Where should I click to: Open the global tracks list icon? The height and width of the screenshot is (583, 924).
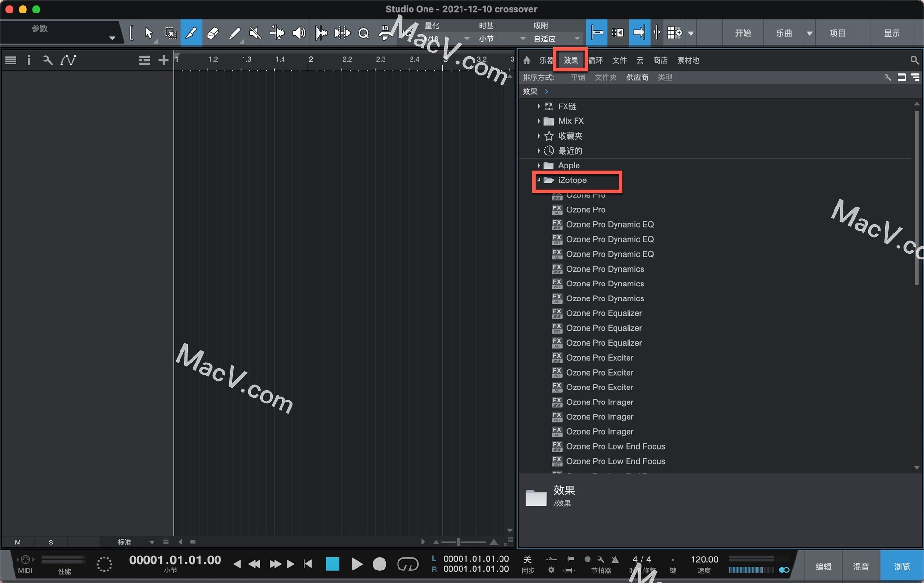pos(144,60)
